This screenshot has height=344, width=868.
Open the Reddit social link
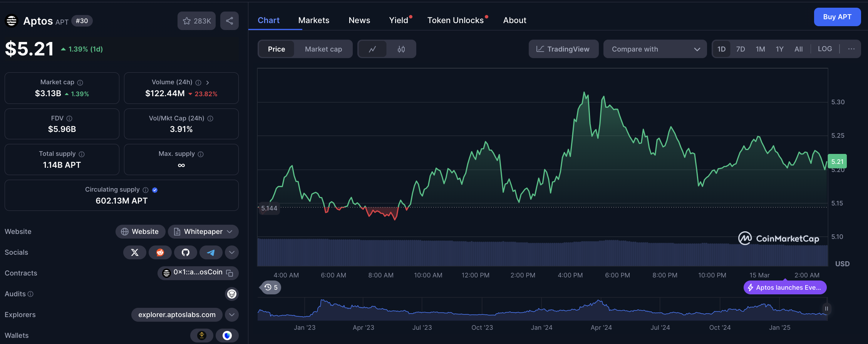coord(160,252)
